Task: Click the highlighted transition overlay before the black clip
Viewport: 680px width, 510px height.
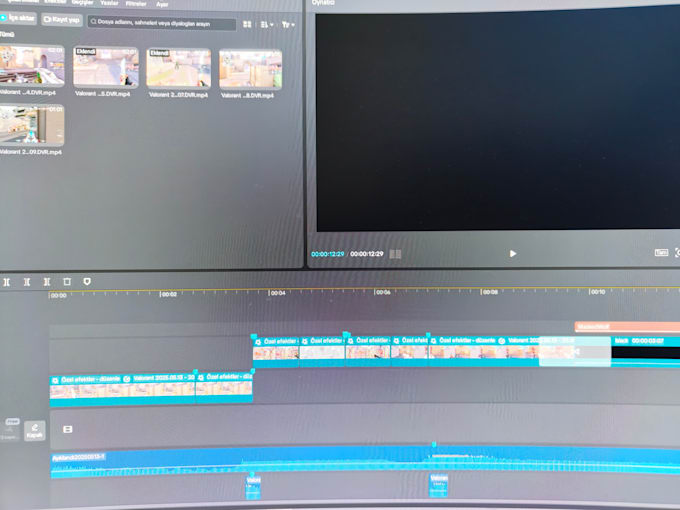Action: pos(575,351)
